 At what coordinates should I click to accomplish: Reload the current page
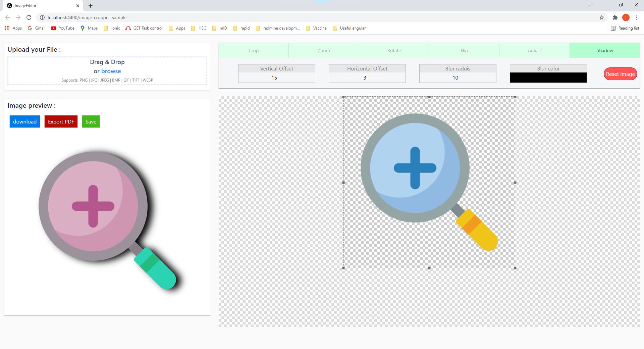click(x=29, y=17)
